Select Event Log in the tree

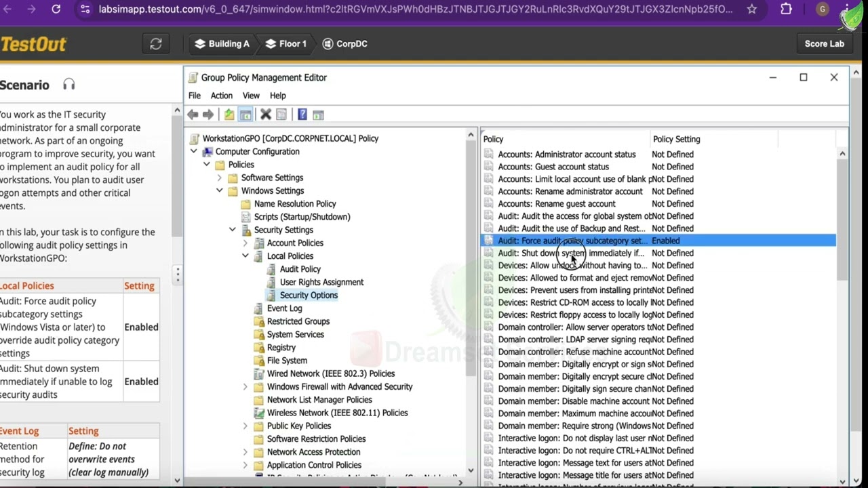284,308
